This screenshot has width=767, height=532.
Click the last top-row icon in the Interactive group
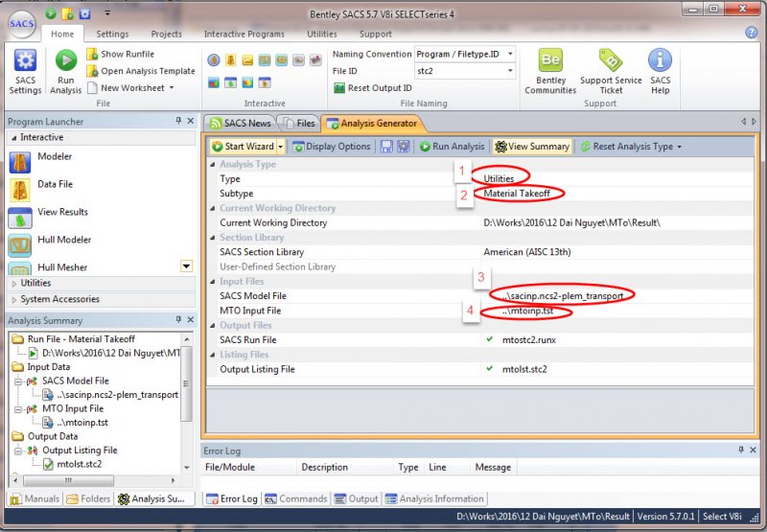(x=315, y=60)
